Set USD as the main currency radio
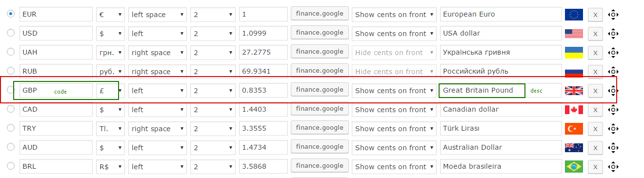 [x=11, y=33]
